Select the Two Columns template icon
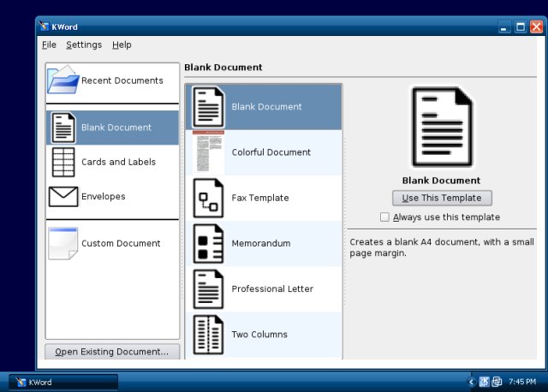This screenshot has width=548, height=392. [x=208, y=335]
